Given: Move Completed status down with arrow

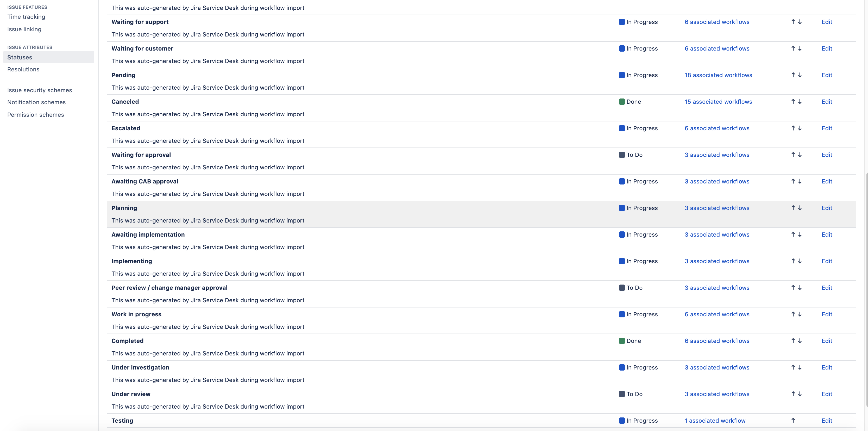Looking at the screenshot, I should 800,341.
